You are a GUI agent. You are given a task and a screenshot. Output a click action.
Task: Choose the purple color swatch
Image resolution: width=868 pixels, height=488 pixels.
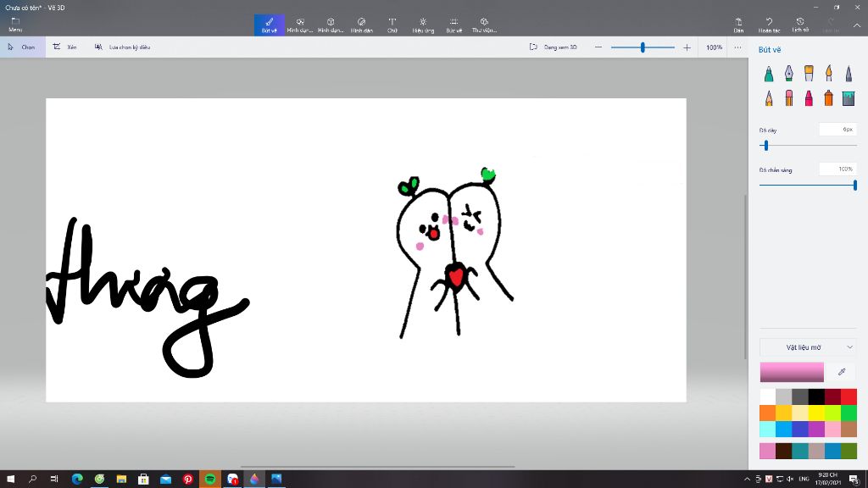click(816, 429)
